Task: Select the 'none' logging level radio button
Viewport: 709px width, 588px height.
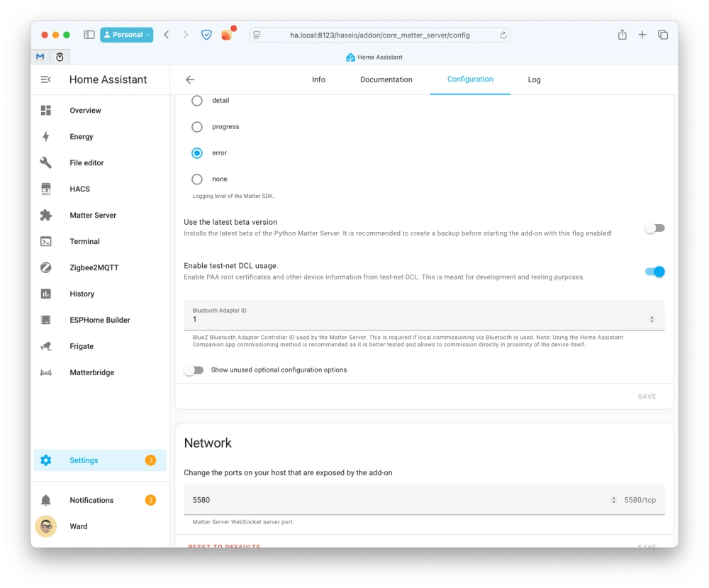Action: 197,179
